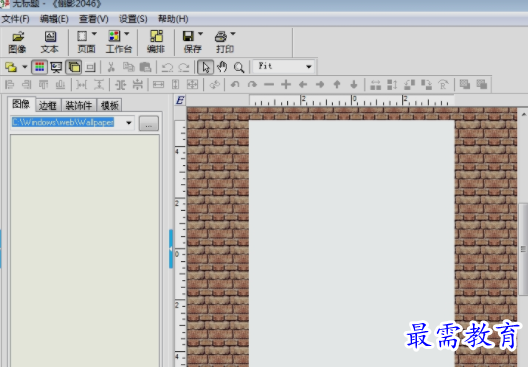Click the distribute vertical spacing icon
The width and height of the screenshot is (528, 367).
99,85
